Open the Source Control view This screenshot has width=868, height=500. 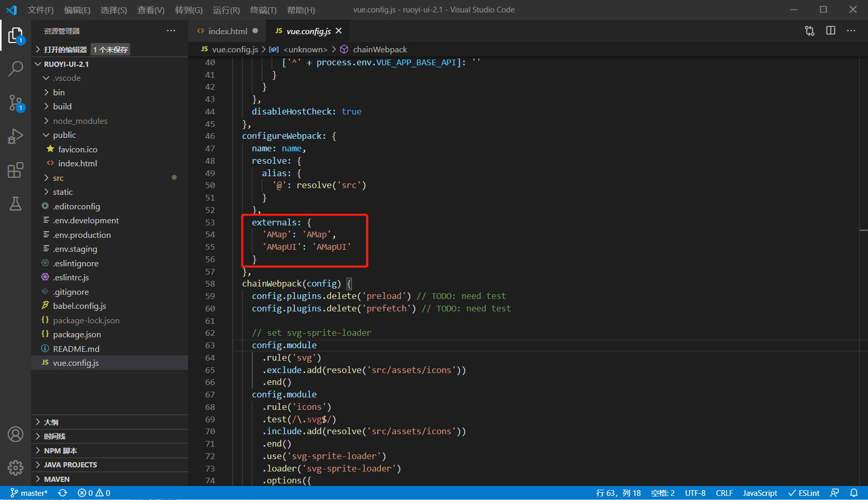tap(16, 103)
